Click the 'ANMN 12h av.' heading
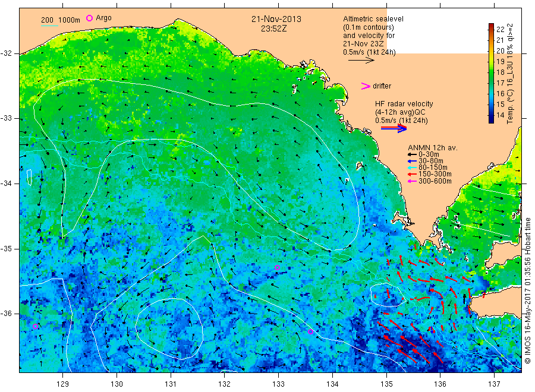Screen dimensions: 535x392 click(433, 148)
